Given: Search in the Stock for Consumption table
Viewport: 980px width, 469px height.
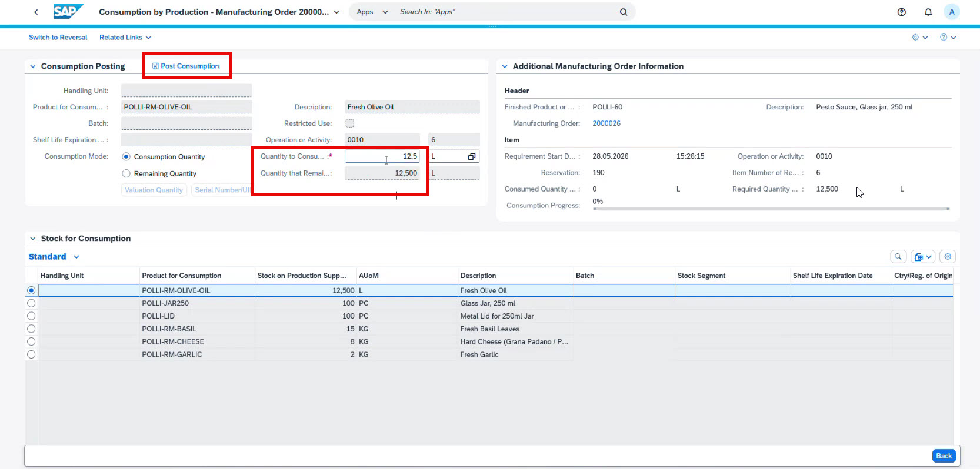Looking at the screenshot, I should (x=898, y=257).
